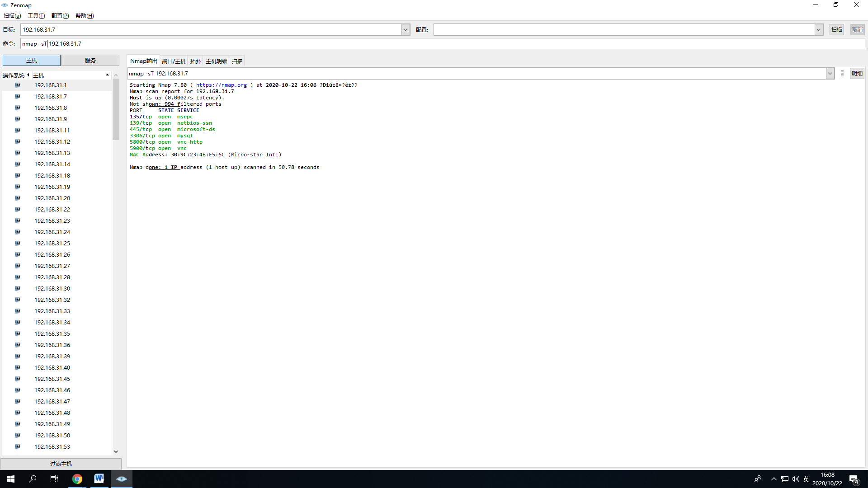Toggle the 主机 hosts view button
This screenshot has width=868, height=488.
pos(32,61)
